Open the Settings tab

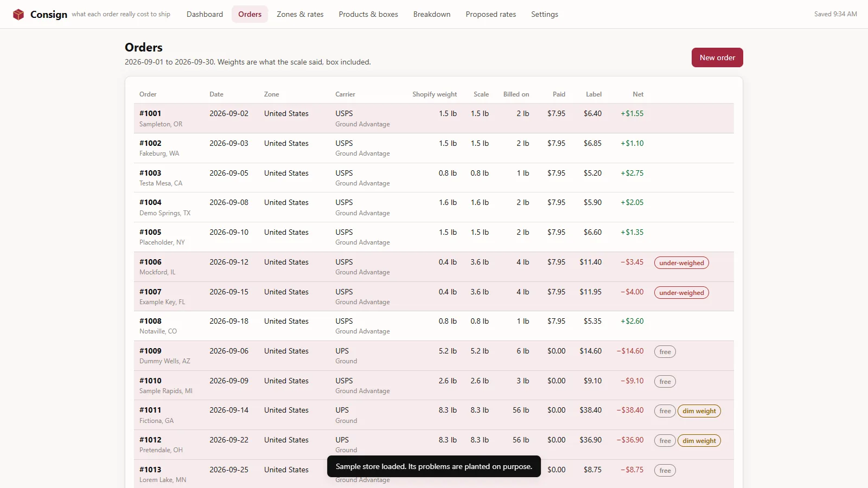click(545, 14)
